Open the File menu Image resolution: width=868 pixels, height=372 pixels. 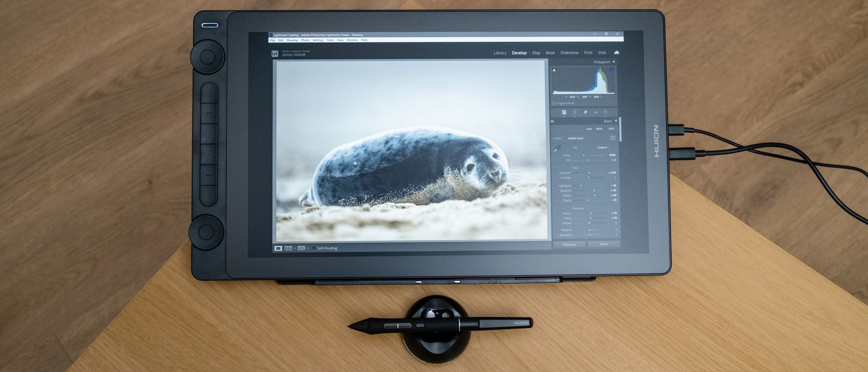click(272, 40)
